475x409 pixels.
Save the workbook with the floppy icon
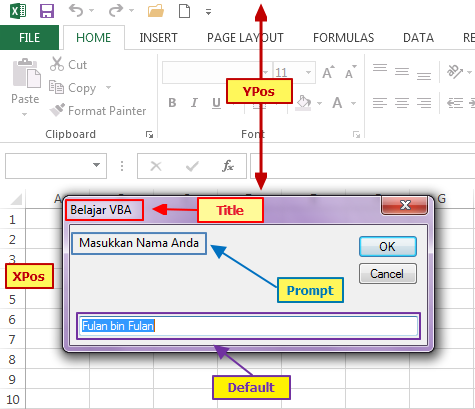(47, 11)
